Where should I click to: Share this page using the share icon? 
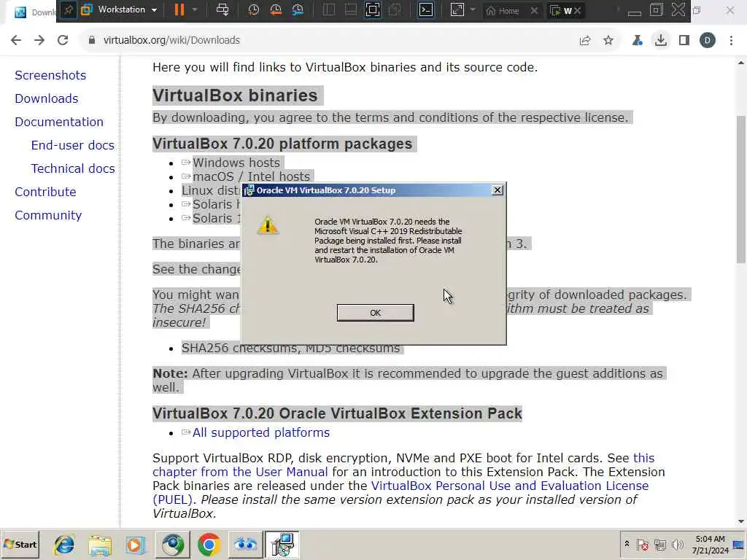(585, 41)
